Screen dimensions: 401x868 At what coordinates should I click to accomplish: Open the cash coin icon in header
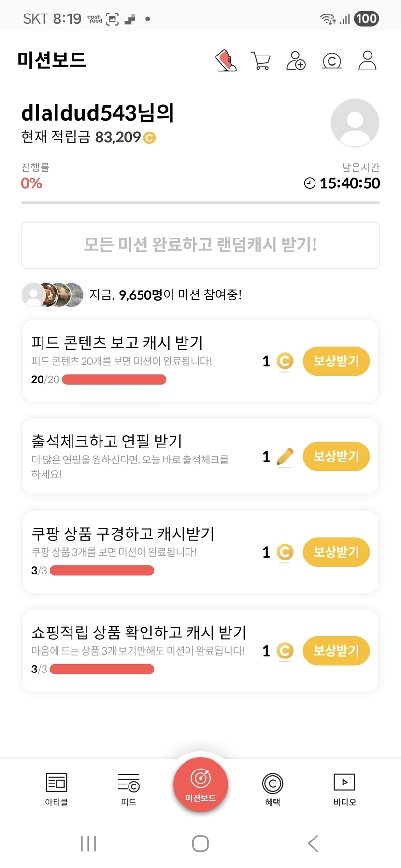tap(332, 61)
